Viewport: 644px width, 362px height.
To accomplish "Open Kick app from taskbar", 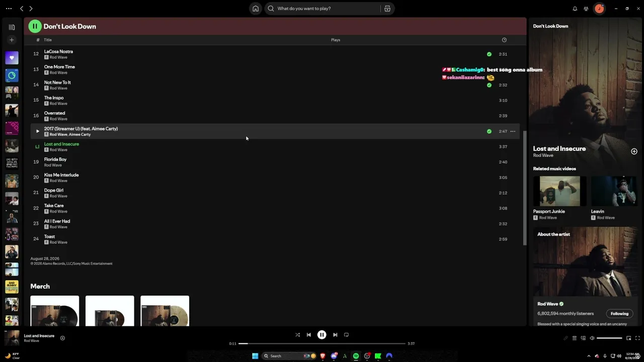I will tap(378, 356).
